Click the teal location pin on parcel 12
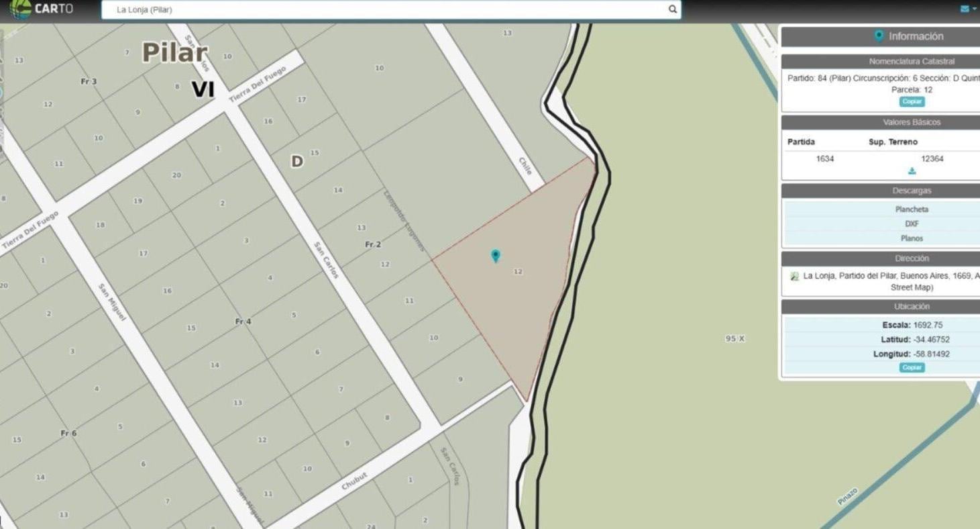The height and width of the screenshot is (529, 980). tap(495, 256)
